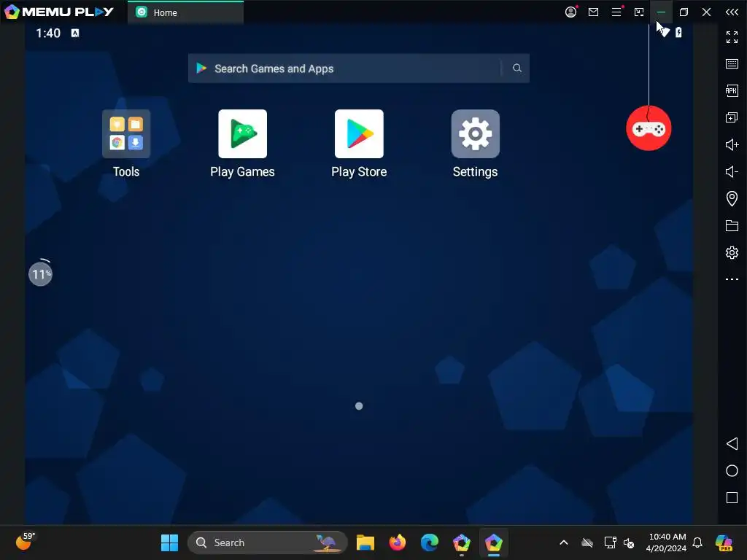Click the 1:40 Android clock text
The width and height of the screenshot is (747, 560).
pyautogui.click(x=48, y=33)
